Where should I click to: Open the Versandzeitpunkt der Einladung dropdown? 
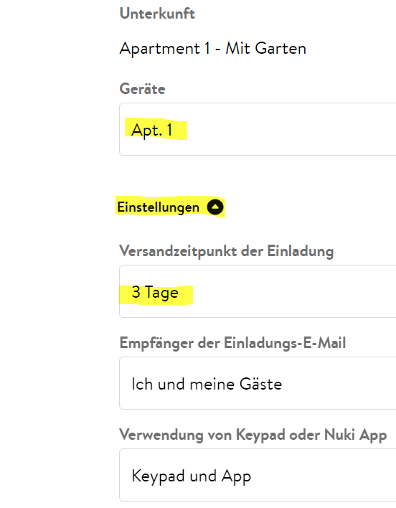point(258,292)
